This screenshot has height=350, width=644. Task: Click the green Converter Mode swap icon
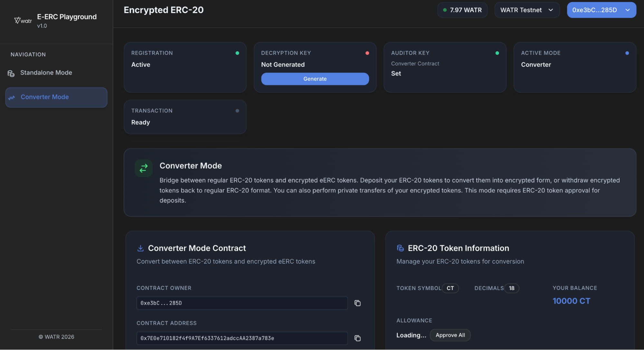[x=143, y=168]
